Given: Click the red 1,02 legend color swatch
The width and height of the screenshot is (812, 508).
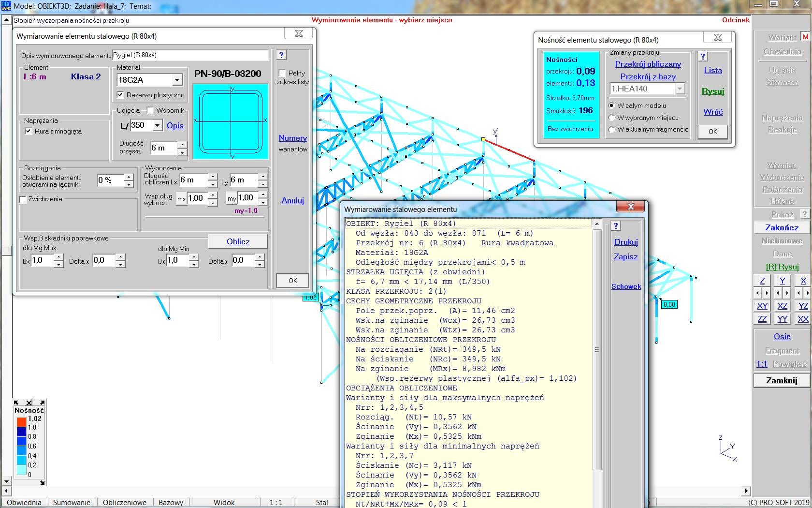Looking at the screenshot, I should (x=21, y=421).
